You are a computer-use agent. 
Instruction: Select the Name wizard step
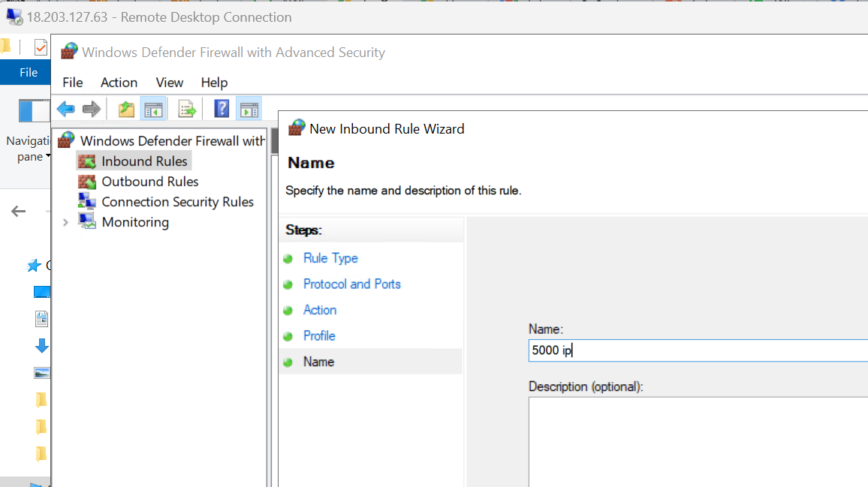[x=318, y=362]
